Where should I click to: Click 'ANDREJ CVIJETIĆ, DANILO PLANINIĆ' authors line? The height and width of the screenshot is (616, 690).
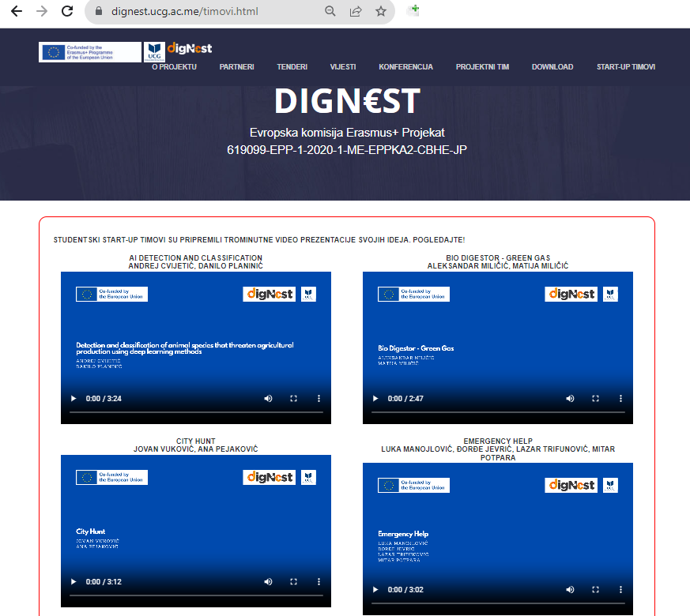[196, 265]
